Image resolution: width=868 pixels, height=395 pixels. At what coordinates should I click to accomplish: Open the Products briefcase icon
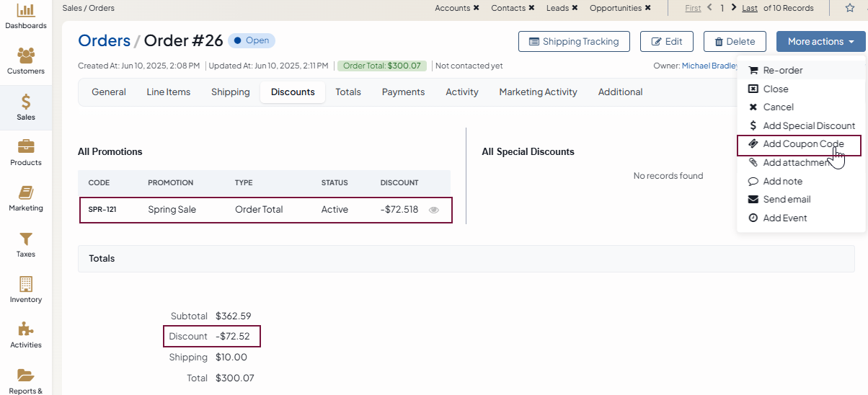(x=25, y=147)
